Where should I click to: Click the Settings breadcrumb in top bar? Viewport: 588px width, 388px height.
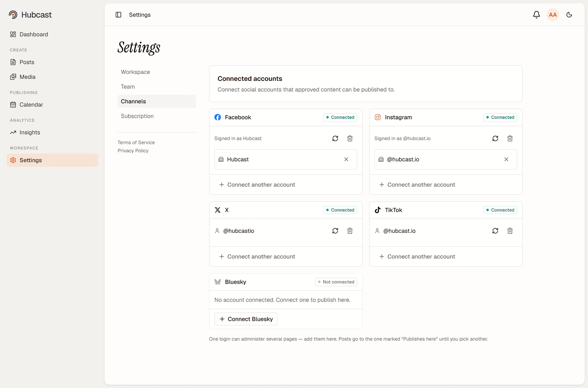[x=140, y=15]
